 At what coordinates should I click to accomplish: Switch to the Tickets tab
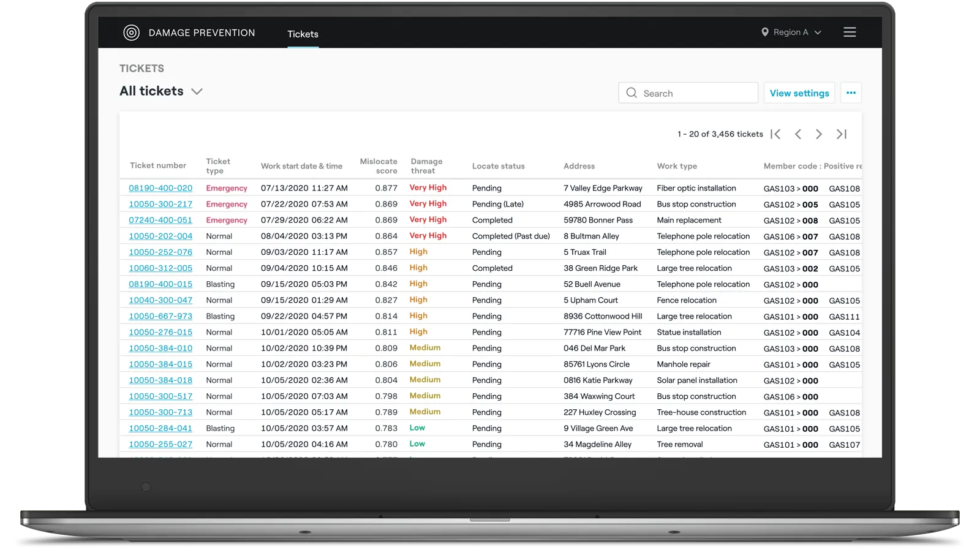(303, 34)
